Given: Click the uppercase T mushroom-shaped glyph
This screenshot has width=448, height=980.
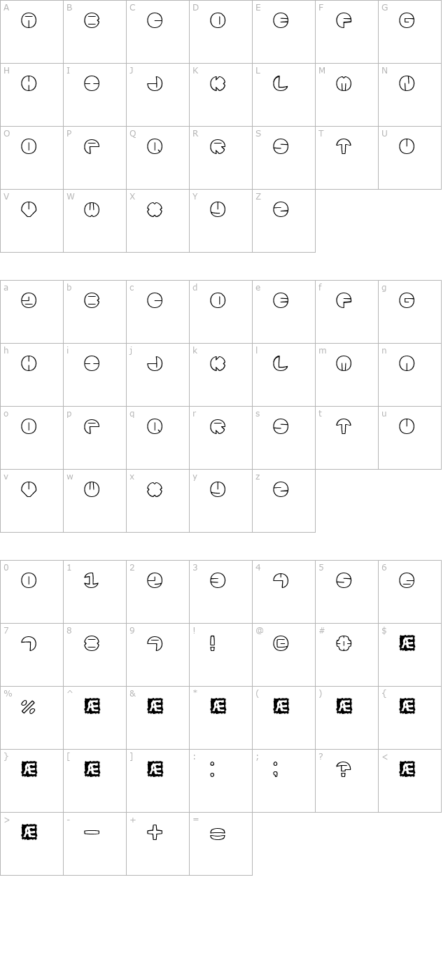Looking at the screenshot, I should [343, 146].
